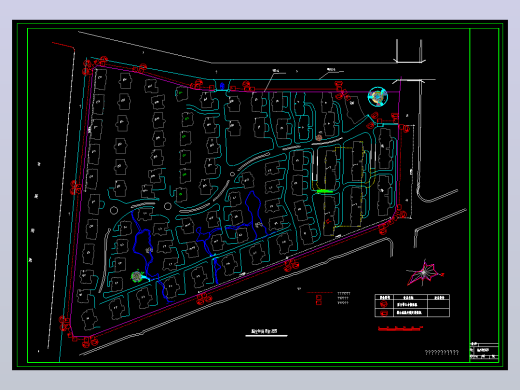
Task: Click the green round tree symbol by the pond
Action: point(137,276)
